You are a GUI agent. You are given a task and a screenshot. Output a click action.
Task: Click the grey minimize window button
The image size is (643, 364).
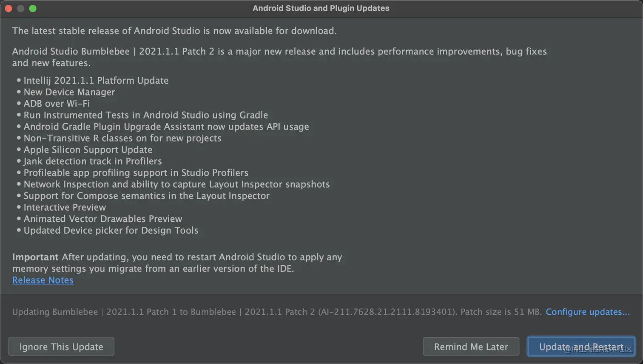point(20,8)
